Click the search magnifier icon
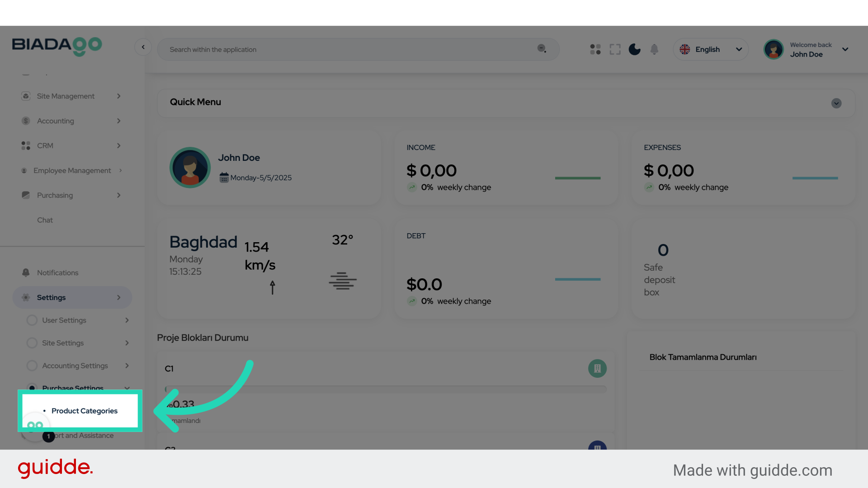868x488 pixels. click(x=541, y=48)
